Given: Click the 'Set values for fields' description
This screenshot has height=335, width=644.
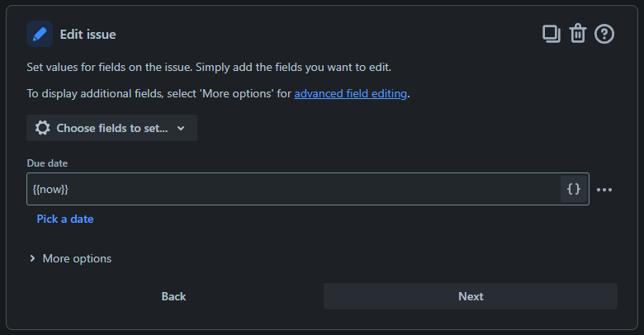Looking at the screenshot, I should pyautogui.click(x=209, y=68).
